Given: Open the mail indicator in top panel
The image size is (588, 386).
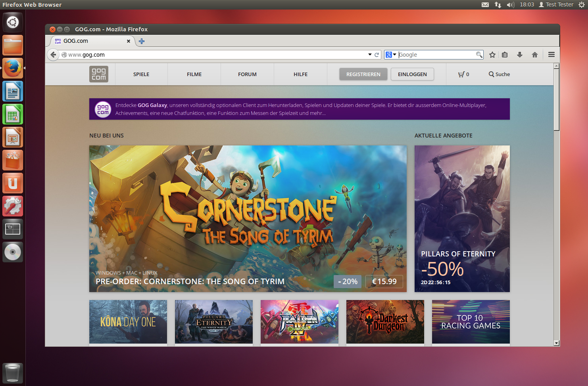Looking at the screenshot, I should pyautogui.click(x=485, y=5).
